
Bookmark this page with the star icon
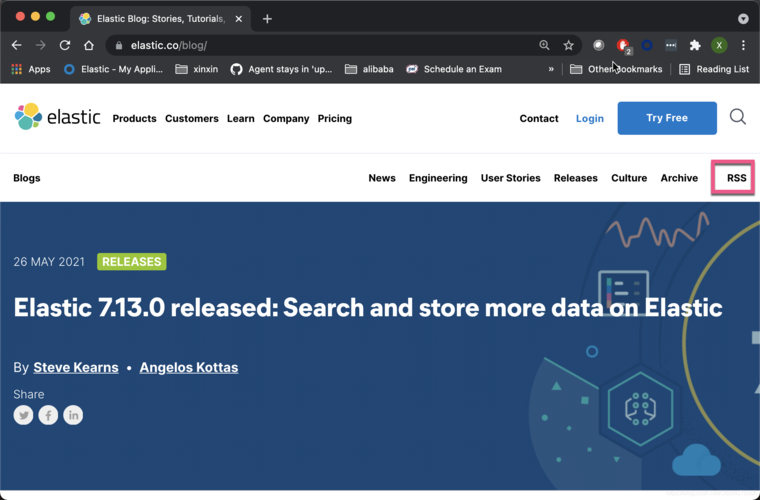click(569, 46)
